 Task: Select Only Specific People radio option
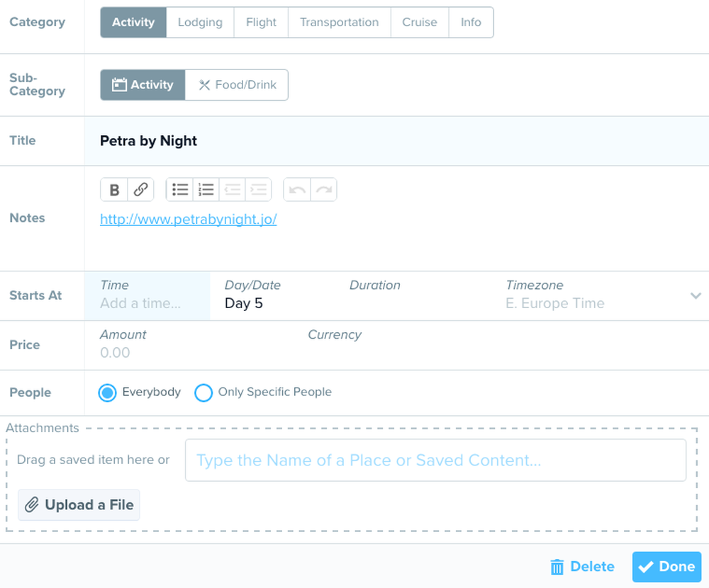203,392
